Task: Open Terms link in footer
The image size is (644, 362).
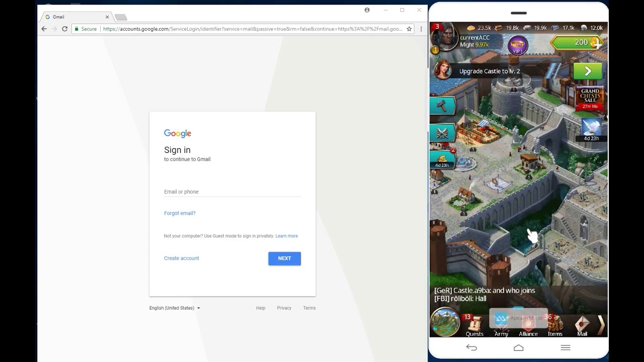Action: (309, 308)
